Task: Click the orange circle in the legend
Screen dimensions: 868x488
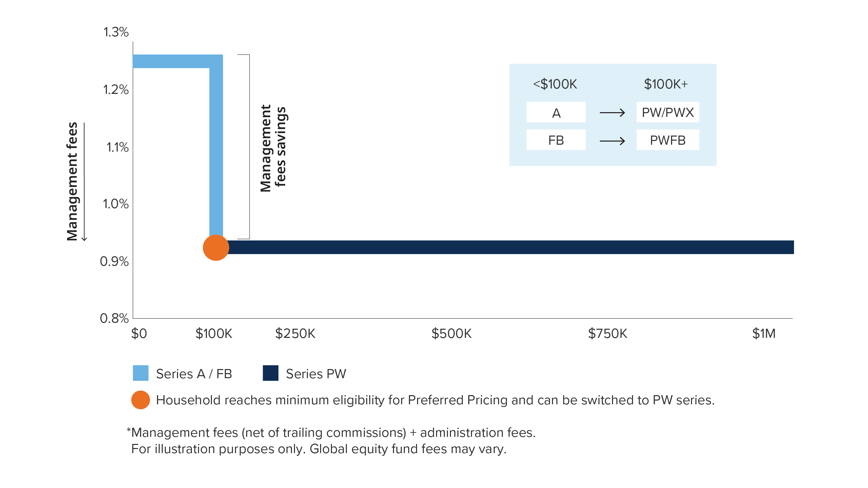Action: coord(140,400)
